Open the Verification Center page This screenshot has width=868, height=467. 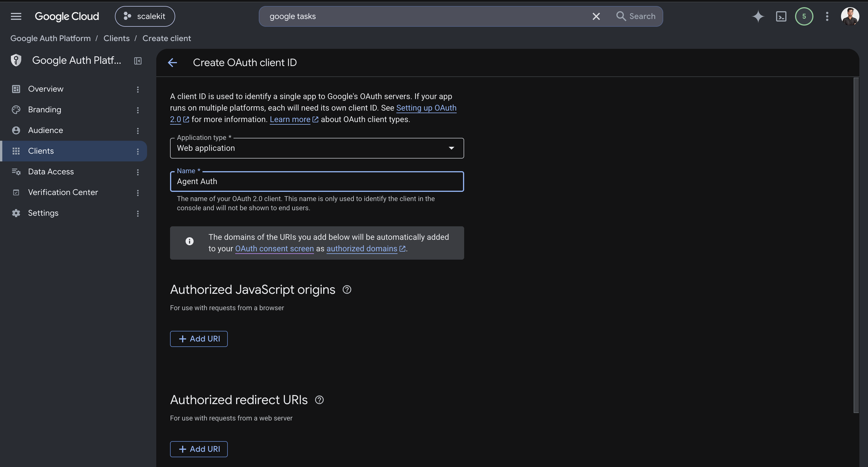pyautogui.click(x=63, y=192)
